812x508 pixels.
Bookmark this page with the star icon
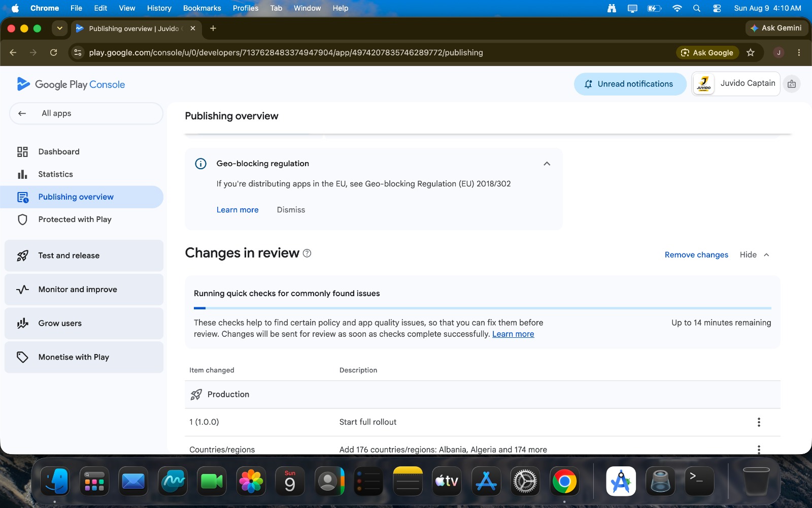click(x=751, y=52)
